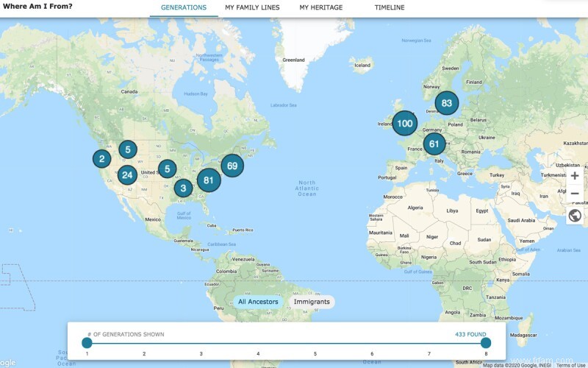Click the left generations slider handle
Image resolution: width=588 pixels, height=368 pixels.
87,342
